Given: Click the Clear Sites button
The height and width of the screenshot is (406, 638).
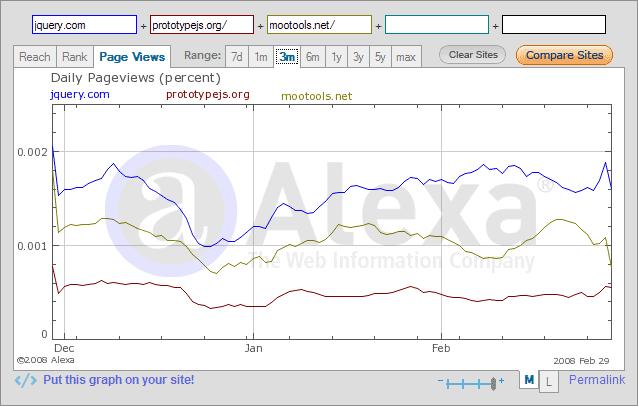Looking at the screenshot, I should pos(473,55).
